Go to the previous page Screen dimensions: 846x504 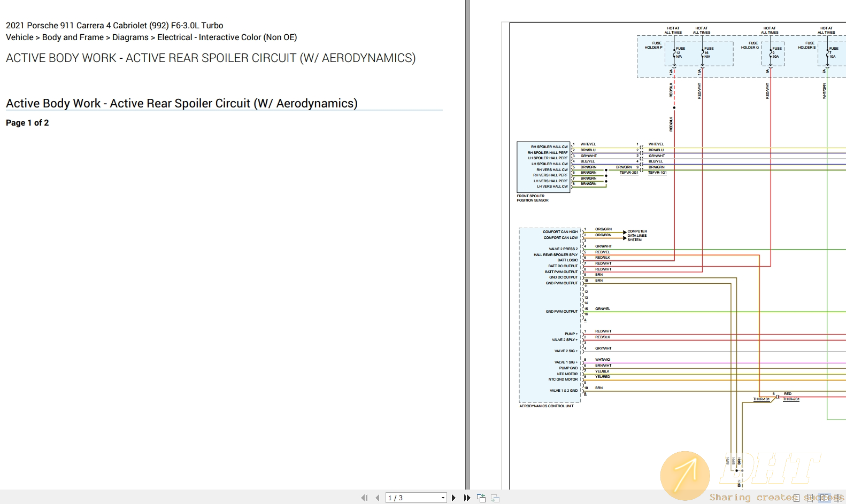(378, 498)
